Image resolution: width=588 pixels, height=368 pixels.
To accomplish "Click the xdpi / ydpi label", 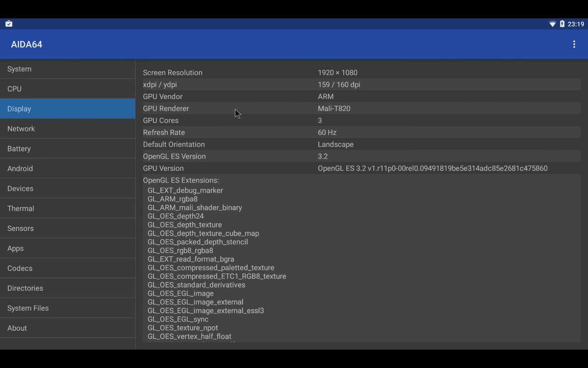I will [160, 85].
